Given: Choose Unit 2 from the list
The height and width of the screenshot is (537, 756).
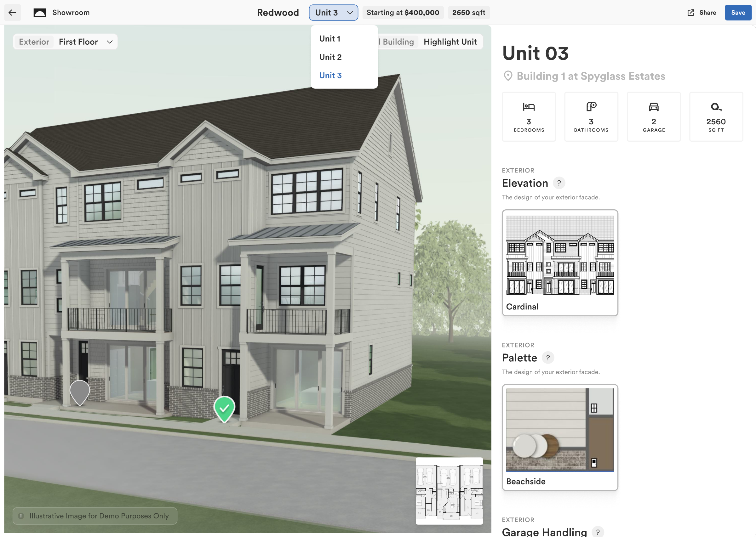Looking at the screenshot, I should (x=330, y=57).
